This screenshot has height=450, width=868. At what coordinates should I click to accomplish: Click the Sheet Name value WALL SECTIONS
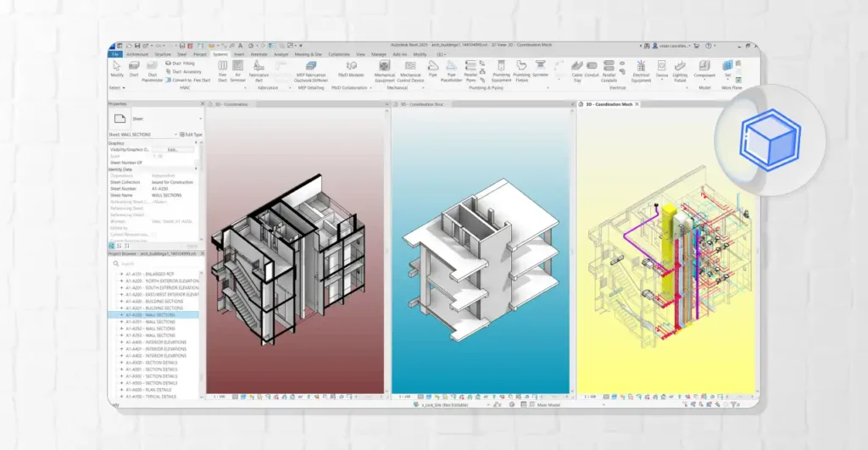[x=167, y=196]
